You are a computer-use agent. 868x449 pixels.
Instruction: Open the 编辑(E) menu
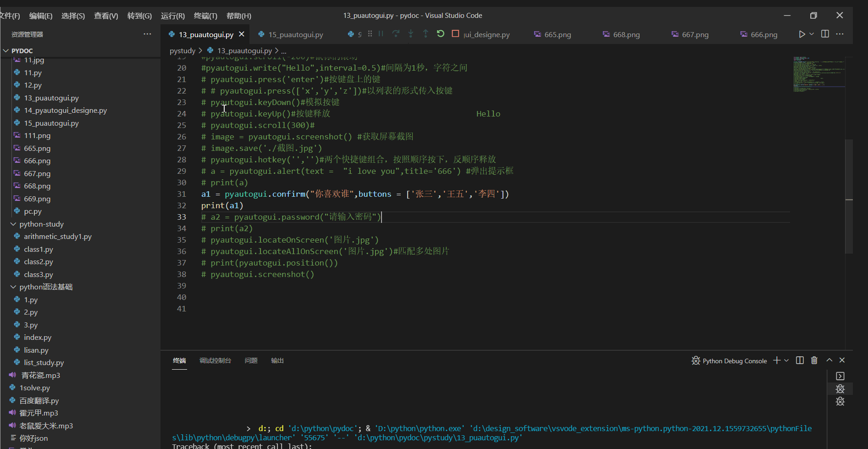41,16
